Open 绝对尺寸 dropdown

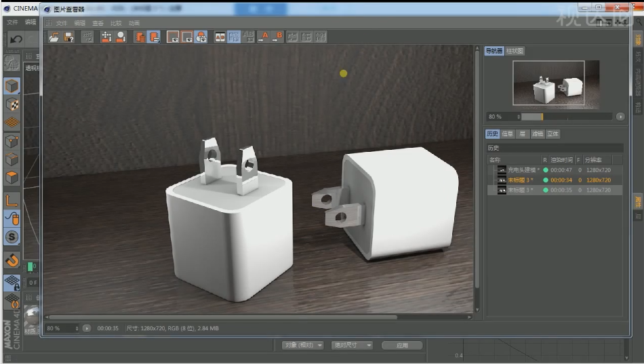pos(352,346)
